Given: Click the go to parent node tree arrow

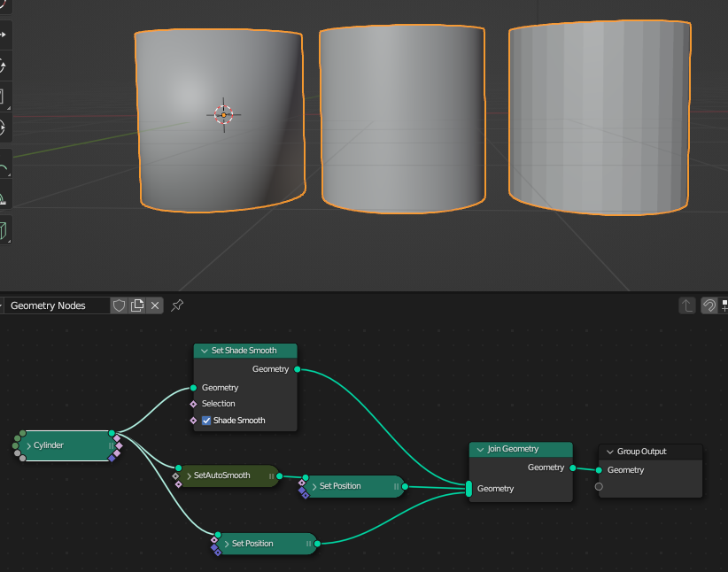Looking at the screenshot, I should 686,305.
